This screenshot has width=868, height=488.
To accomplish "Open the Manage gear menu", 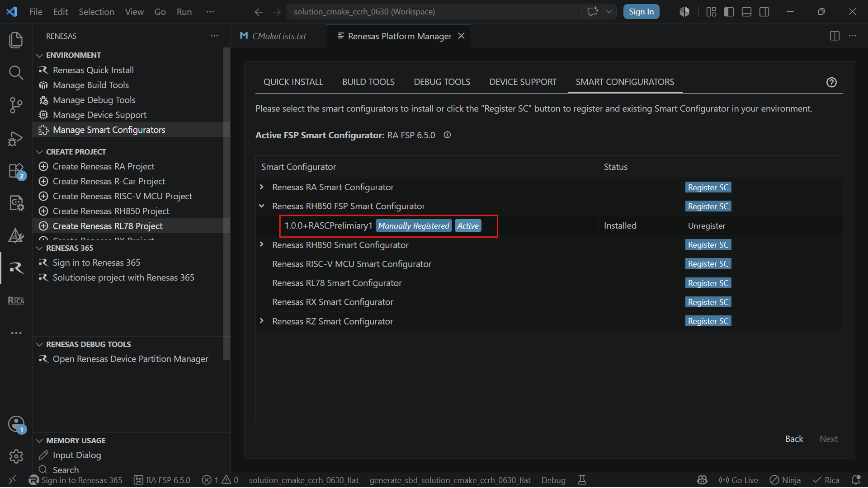I will [x=16, y=456].
